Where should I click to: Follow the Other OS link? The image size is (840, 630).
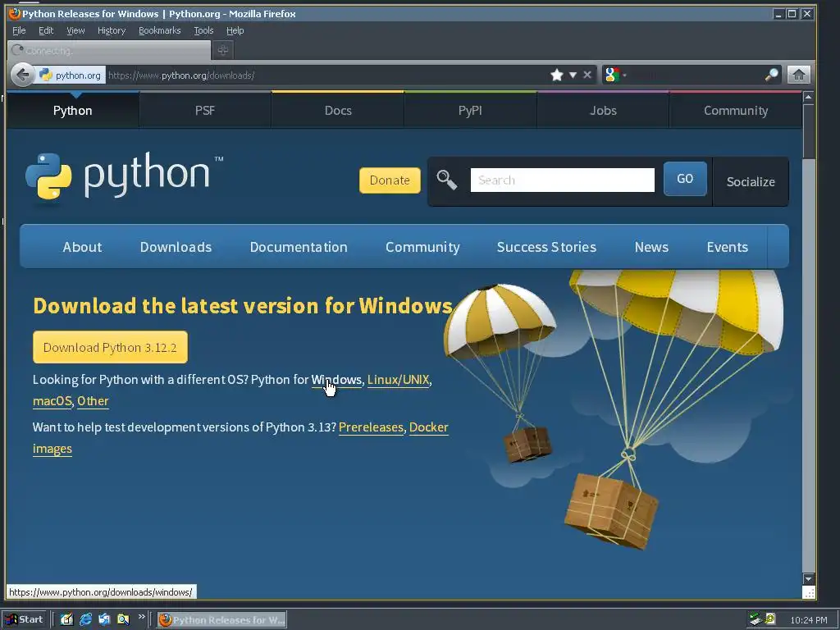[x=93, y=401]
